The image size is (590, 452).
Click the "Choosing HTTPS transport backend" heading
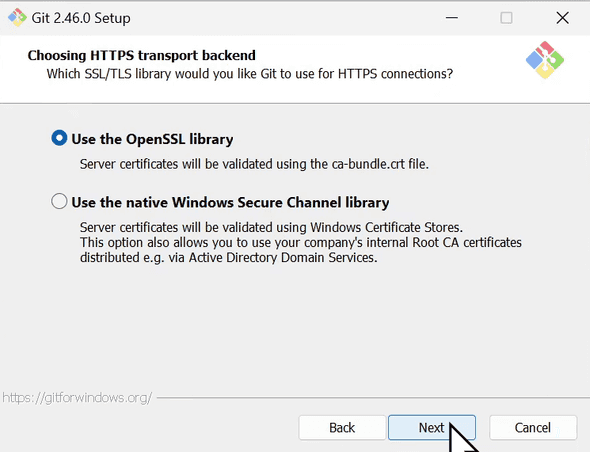141,55
